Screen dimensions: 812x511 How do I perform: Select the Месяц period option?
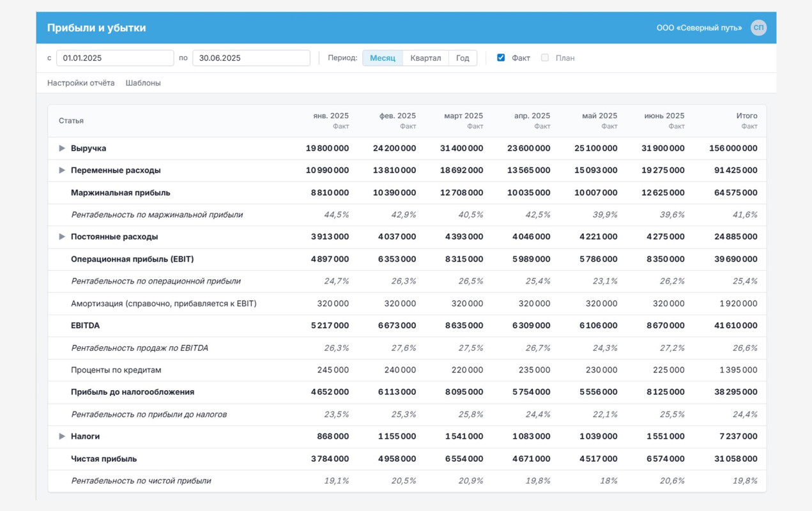[x=383, y=58]
